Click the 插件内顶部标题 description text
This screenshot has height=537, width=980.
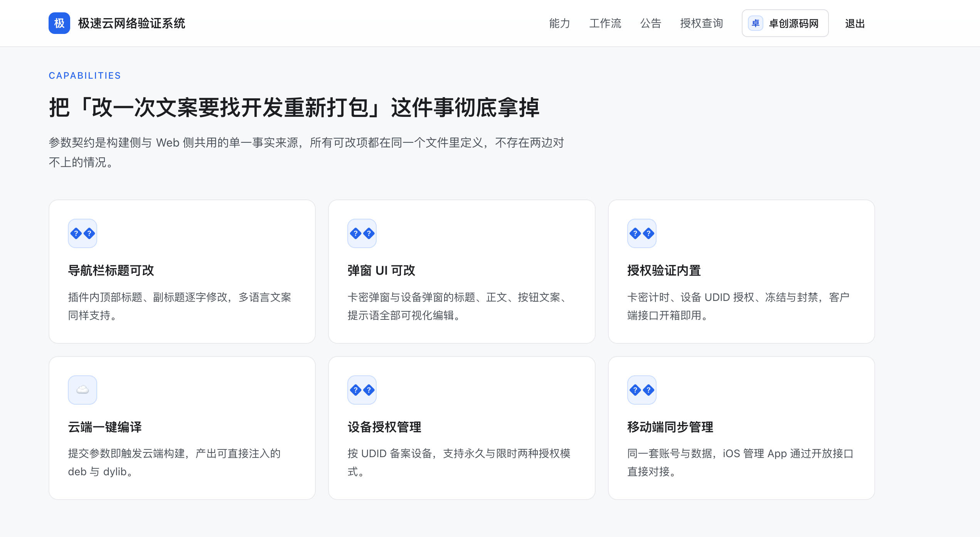click(x=180, y=306)
